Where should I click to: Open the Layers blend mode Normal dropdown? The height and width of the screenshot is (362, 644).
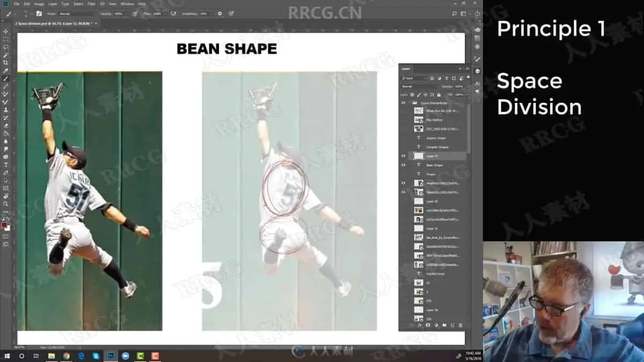point(420,86)
